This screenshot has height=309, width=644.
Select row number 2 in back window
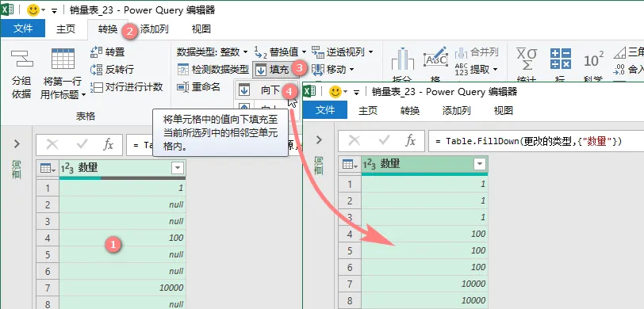pos(48,204)
